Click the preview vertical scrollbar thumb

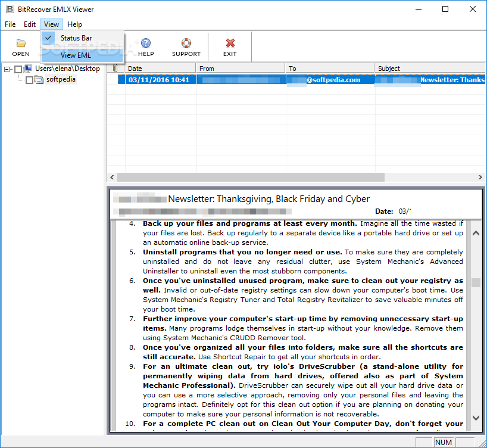[x=476, y=282]
